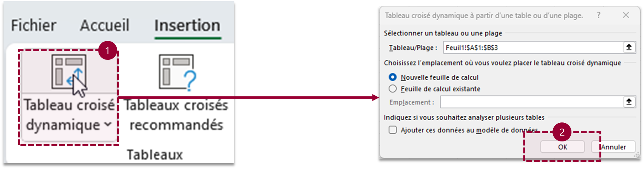Open the Fichier tab
644x169 pixels.
(33, 26)
